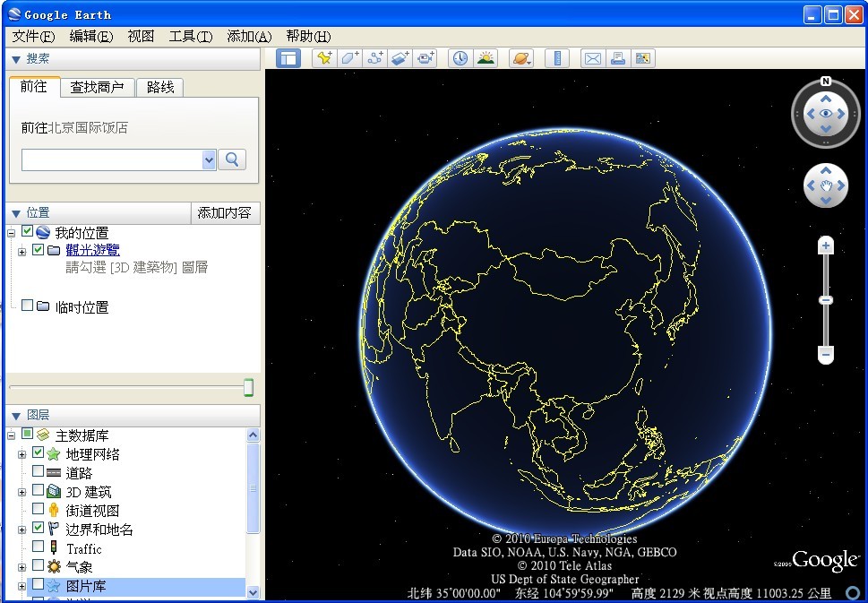868x603 pixels.
Task: Check the 3D 建筑 layer checkbox
Action: [38, 490]
